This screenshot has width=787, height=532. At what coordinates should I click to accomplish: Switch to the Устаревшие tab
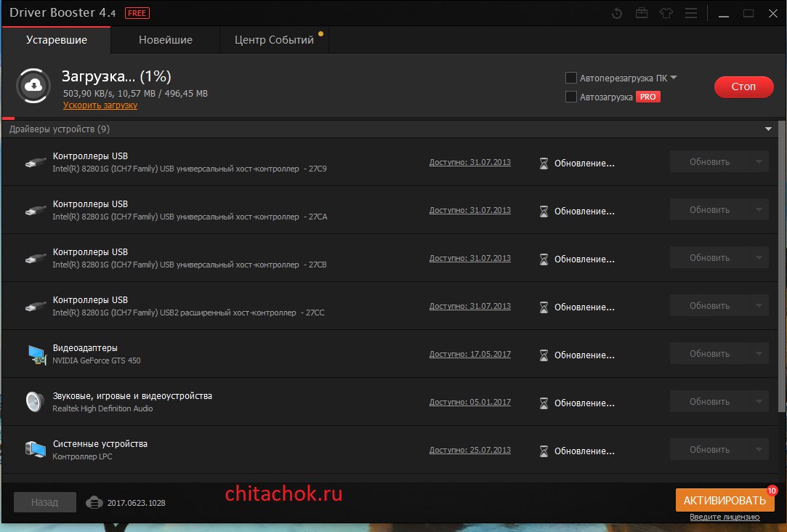click(56, 40)
